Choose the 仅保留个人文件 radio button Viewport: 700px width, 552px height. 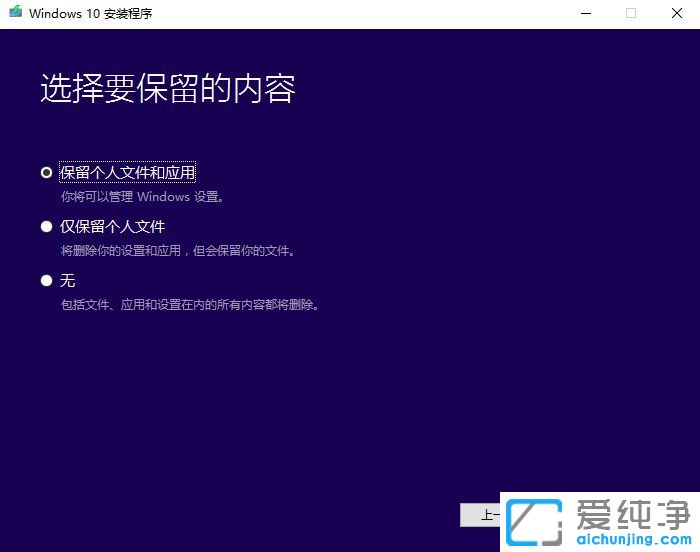(46, 226)
